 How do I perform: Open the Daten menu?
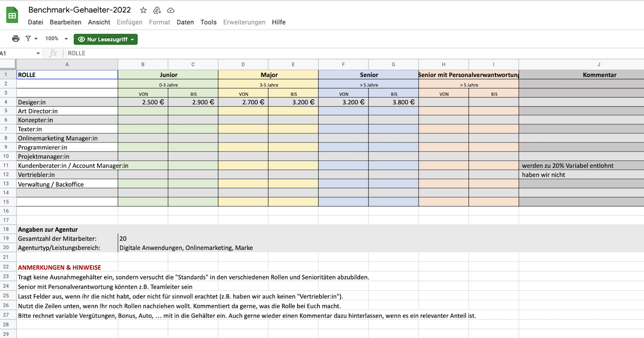(185, 22)
